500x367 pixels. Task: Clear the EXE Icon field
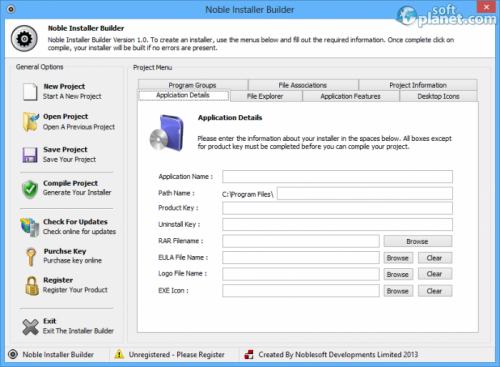coord(435,291)
